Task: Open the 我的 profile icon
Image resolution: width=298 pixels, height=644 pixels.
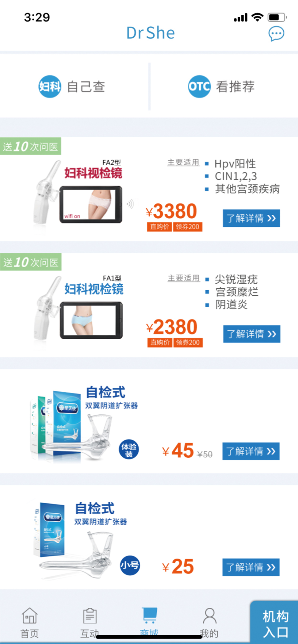Action: click(209, 616)
